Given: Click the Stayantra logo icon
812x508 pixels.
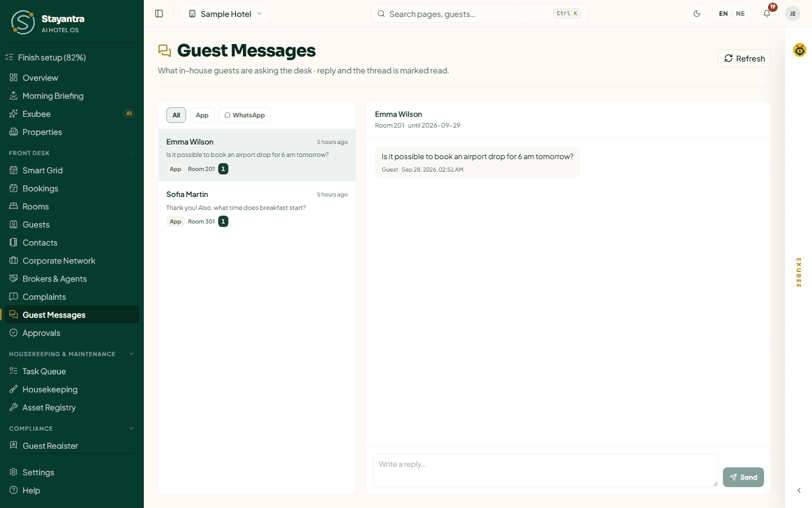Looking at the screenshot, I should point(23,22).
